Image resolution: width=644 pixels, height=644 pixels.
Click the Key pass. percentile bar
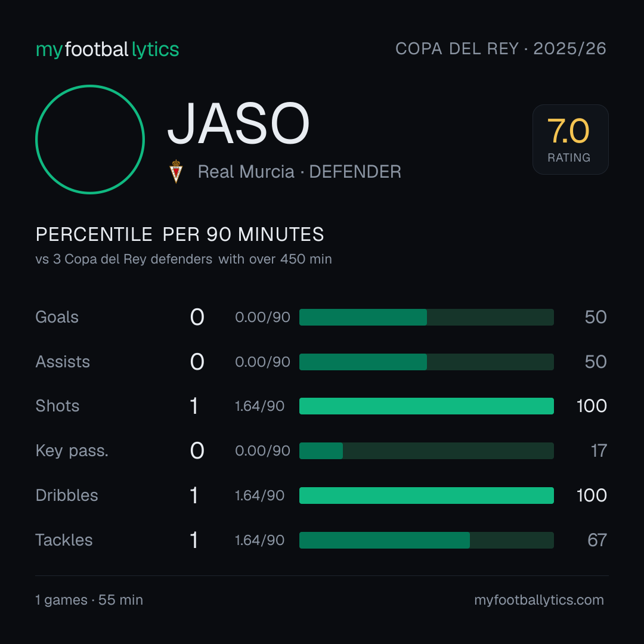[x=426, y=451]
